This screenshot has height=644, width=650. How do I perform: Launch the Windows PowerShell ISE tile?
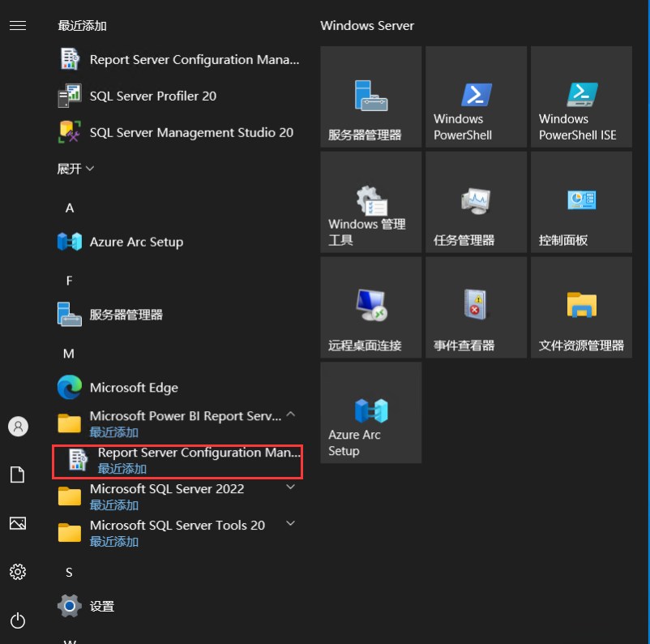[x=582, y=97]
